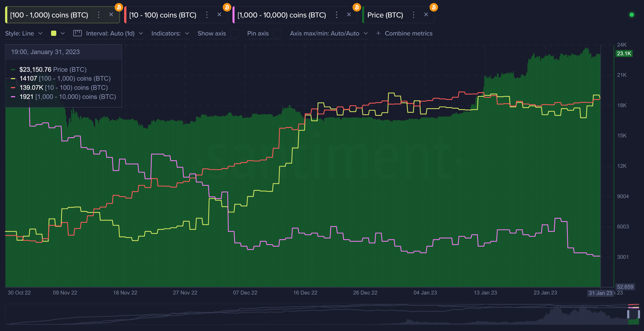644x331 pixels.
Task: Click Bitcoin badge on Price (BTC) tab
Action: [434, 7]
